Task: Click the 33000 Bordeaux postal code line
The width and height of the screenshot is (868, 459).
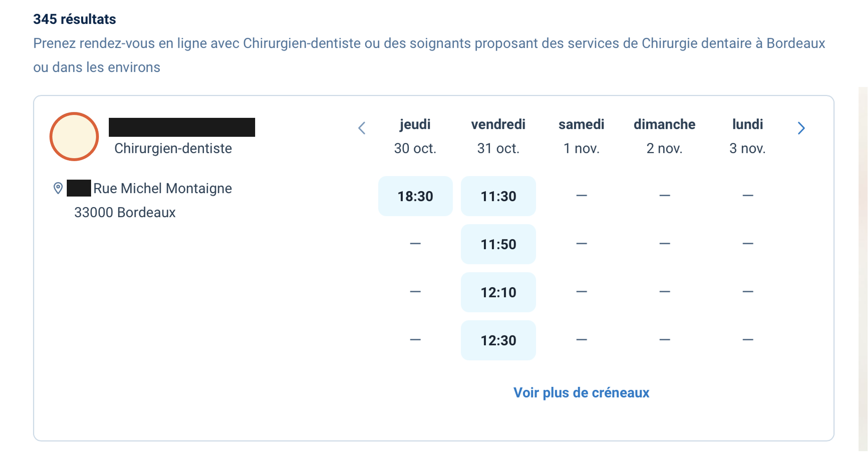Action: pos(125,212)
